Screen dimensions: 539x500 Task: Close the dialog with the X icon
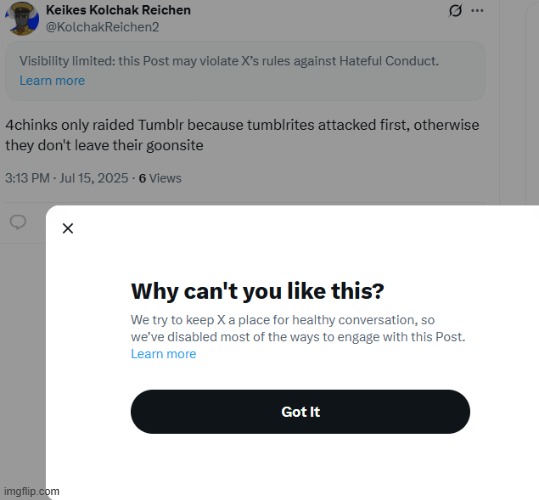(x=68, y=228)
